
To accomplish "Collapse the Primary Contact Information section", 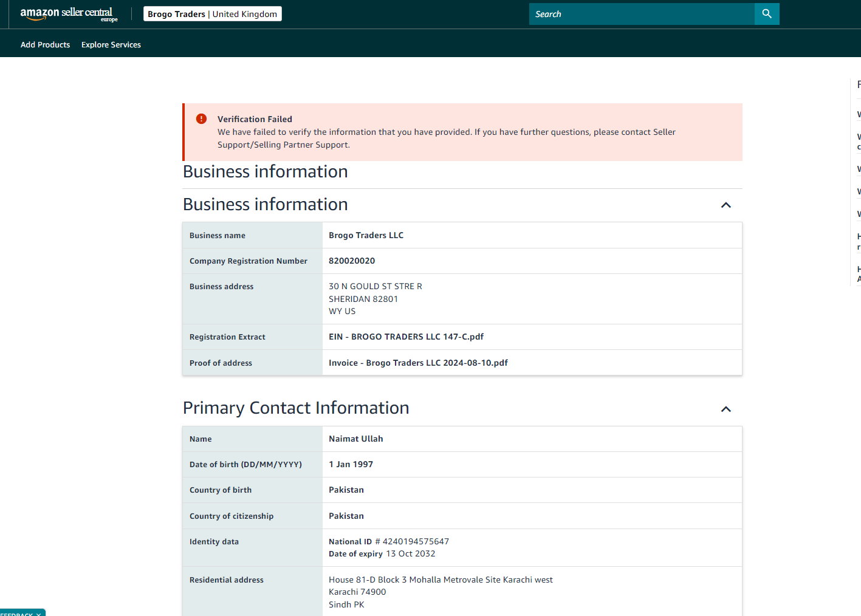I will 726,409.
